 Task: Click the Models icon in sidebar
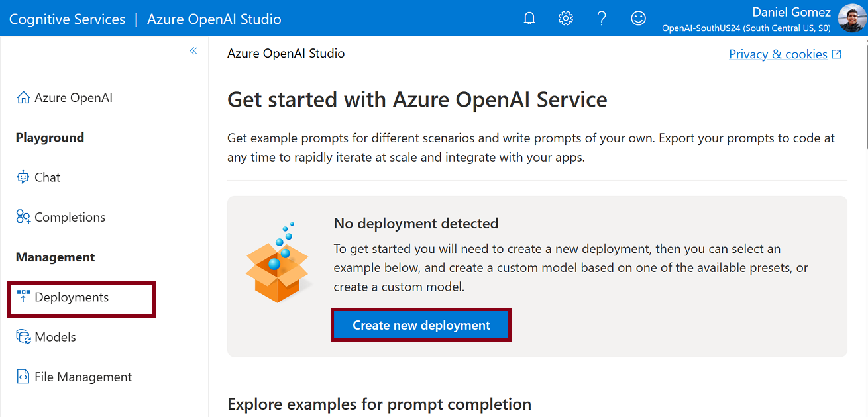pyautogui.click(x=23, y=337)
